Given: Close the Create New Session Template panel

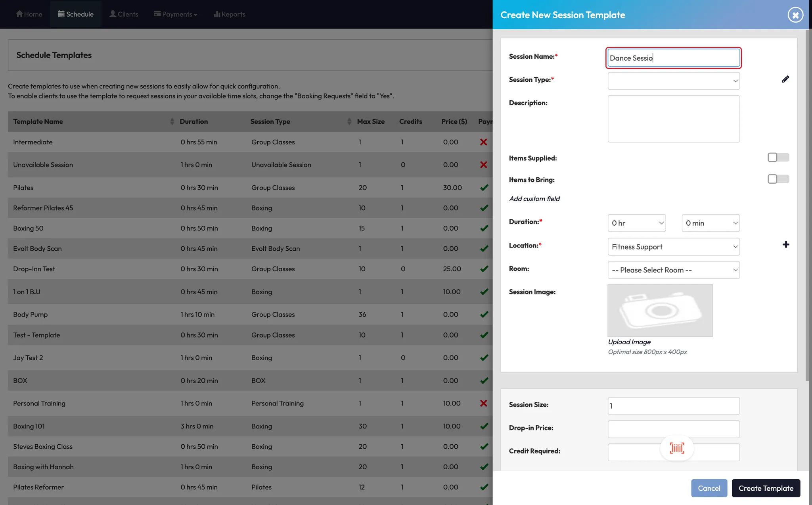Looking at the screenshot, I should click(795, 15).
